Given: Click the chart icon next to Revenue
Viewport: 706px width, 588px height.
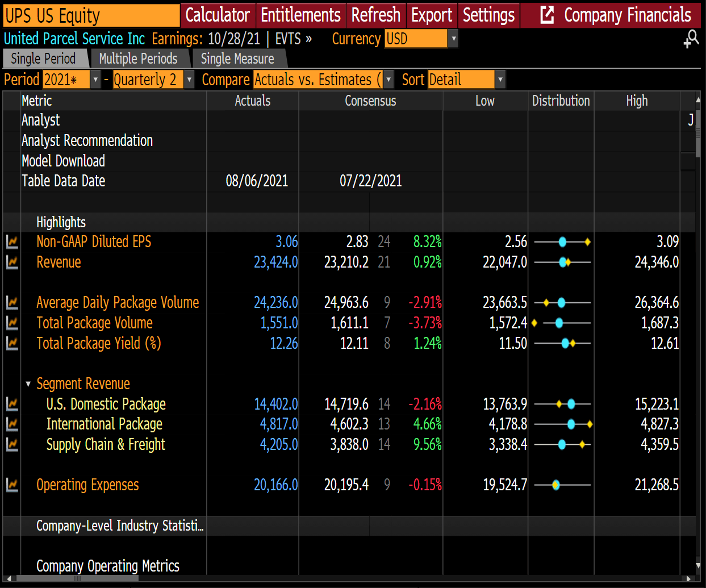Looking at the screenshot, I should click(11, 262).
